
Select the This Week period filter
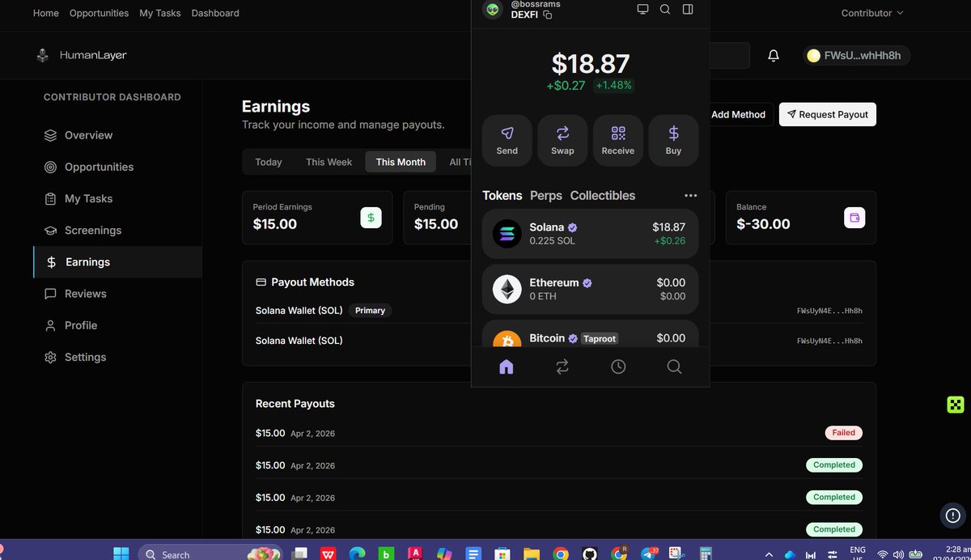click(x=329, y=162)
